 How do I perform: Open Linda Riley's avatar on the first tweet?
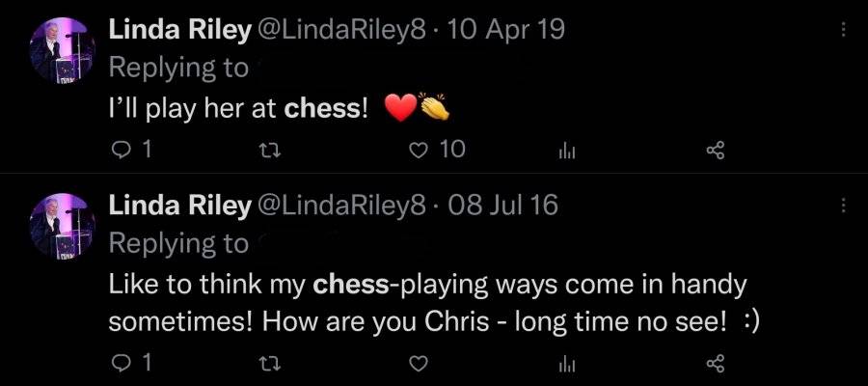point(62,50)
